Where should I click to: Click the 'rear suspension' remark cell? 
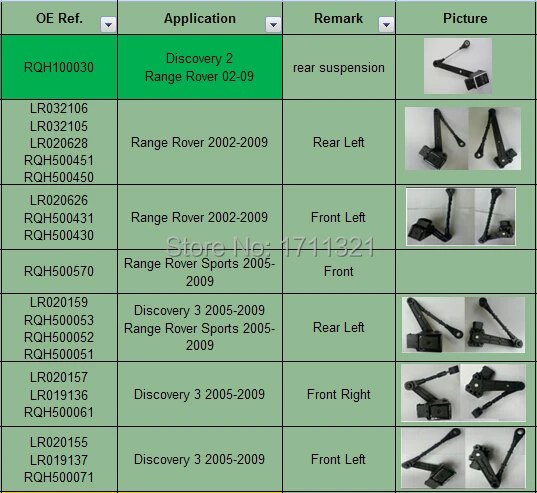339,67
